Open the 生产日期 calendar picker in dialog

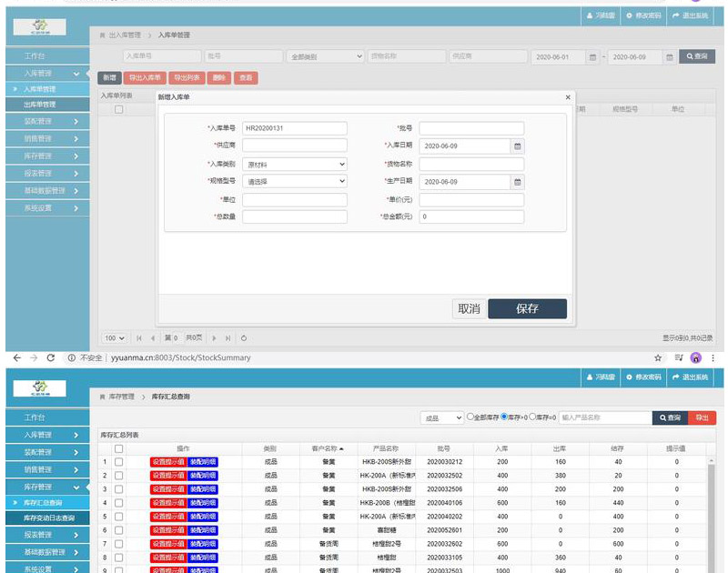click(517, 182)
